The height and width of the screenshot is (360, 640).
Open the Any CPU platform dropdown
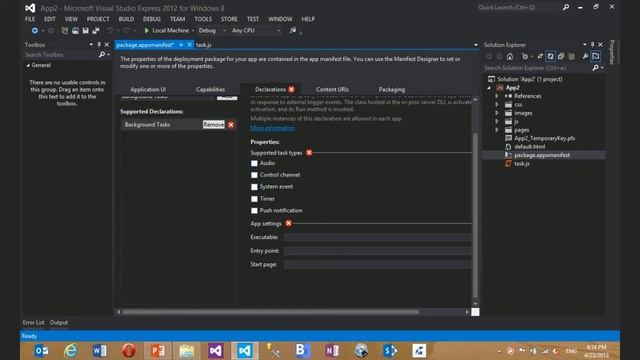256,31
